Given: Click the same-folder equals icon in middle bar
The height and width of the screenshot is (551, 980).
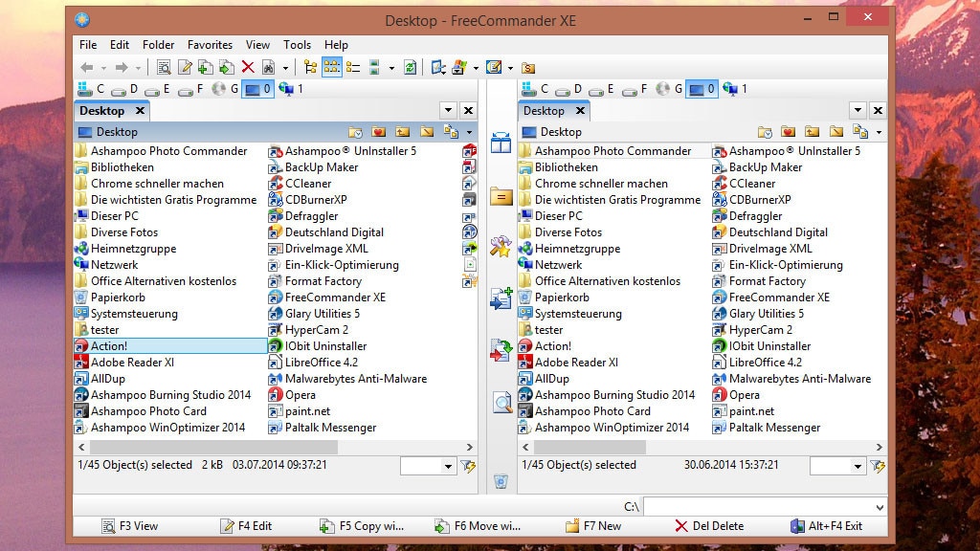Looking at the screenshot, I should 501,197.
